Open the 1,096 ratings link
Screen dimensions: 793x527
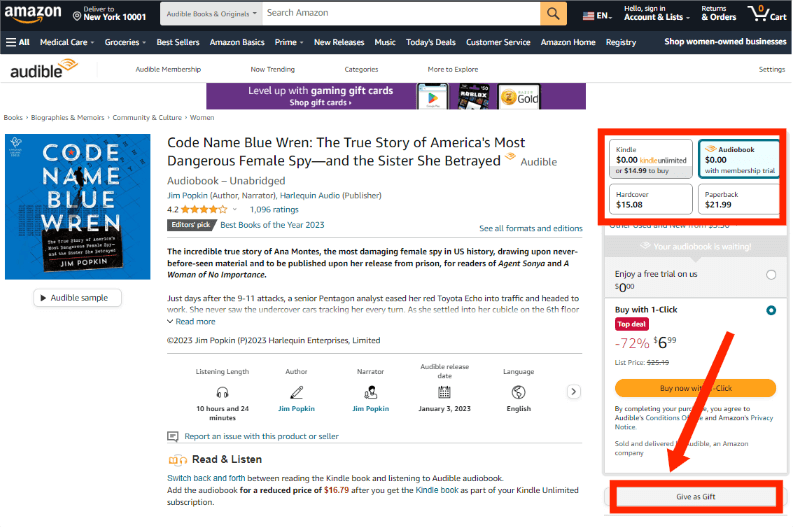tap(274, 209)
